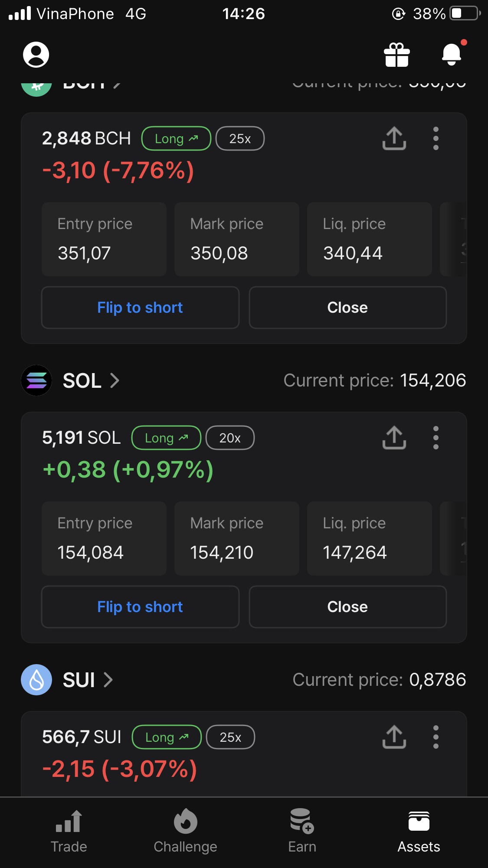Close the BCH position
488x868 pixels.
(347, 308)
